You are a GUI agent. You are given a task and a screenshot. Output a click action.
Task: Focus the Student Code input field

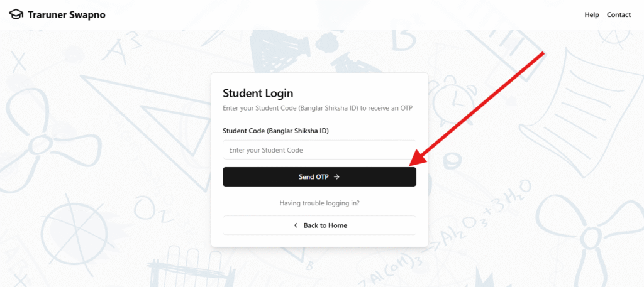coord(319,150)
